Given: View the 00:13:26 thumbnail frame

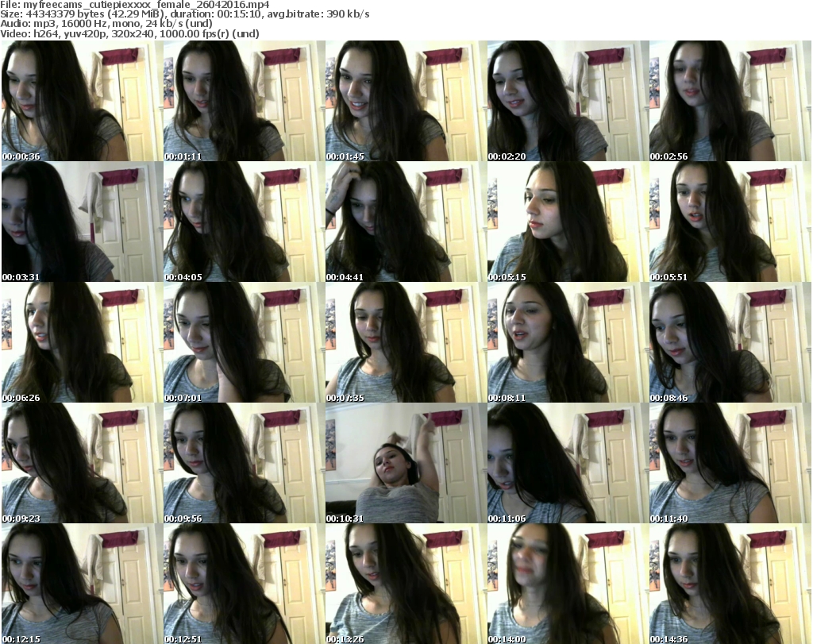Looking at the screenshot, I should click(x=406, y=584).
